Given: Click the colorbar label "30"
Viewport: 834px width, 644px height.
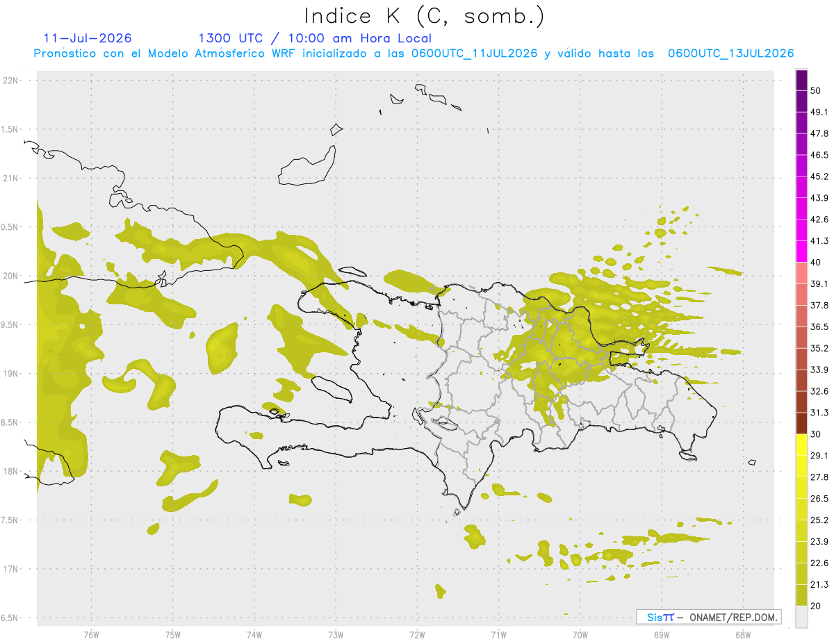Looking at the screenshot, I should [817, 434].
